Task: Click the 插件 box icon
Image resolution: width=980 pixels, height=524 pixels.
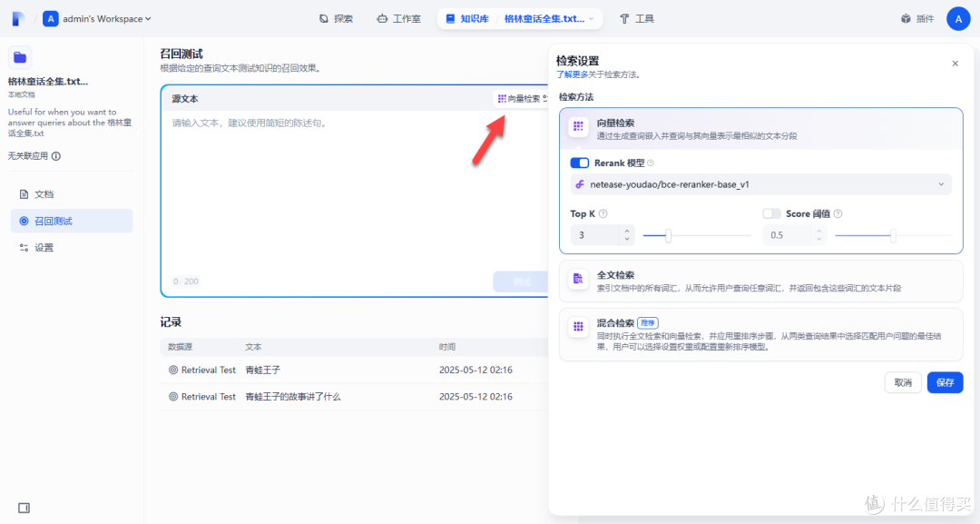Action: (906, 19)
